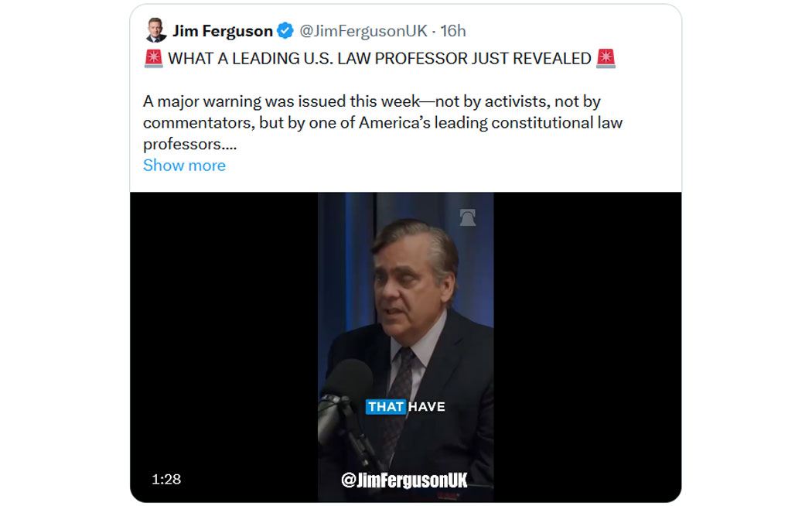Click the @JimFergusonUK watermark in the video

click(404, 480)
